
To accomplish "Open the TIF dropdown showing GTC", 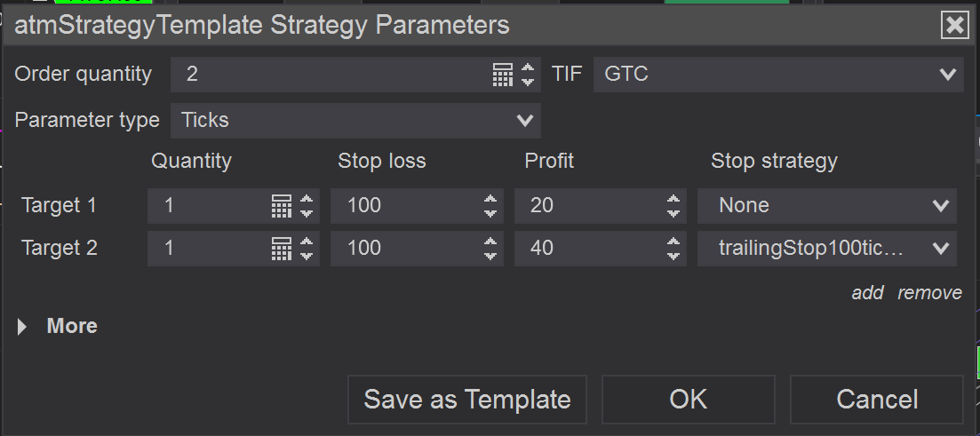I will 778,75.
